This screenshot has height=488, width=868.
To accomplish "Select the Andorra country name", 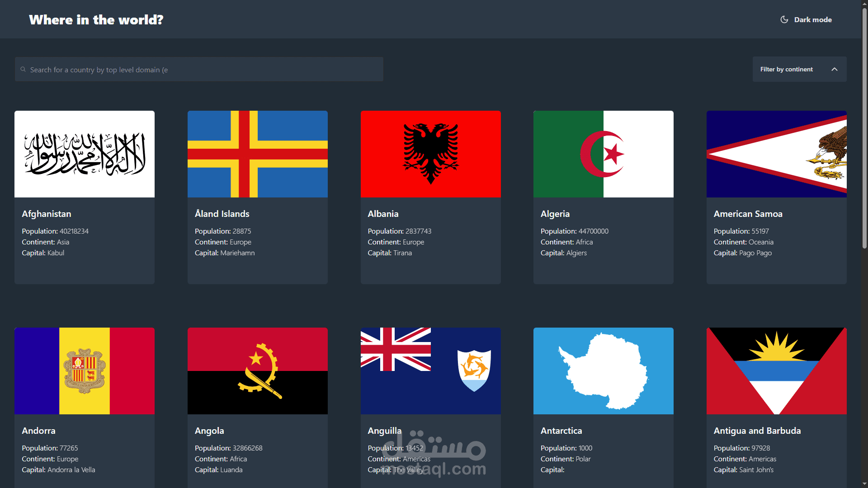I will pyautogui.click(x=38, y=431).
